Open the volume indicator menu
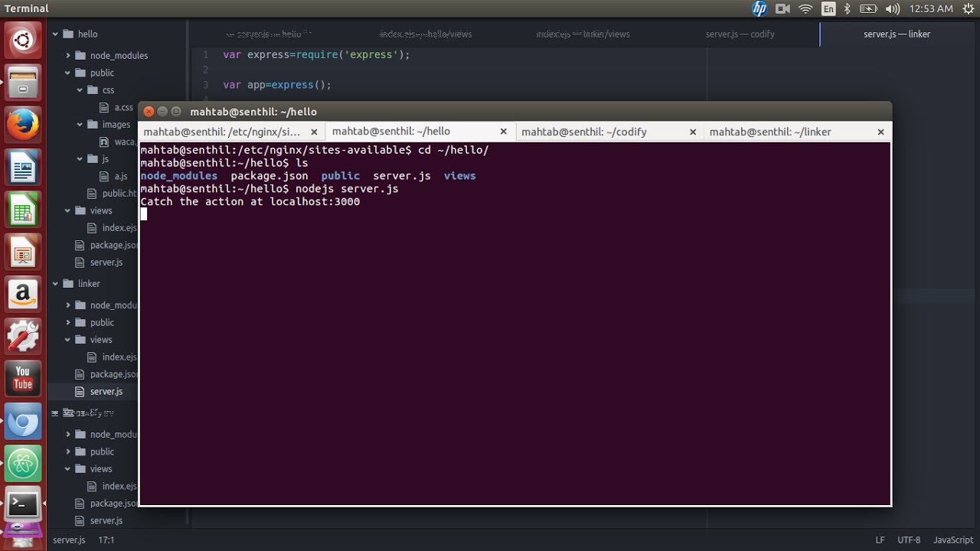The height and width of the screenshot is (551, 980). coord(892,8)
